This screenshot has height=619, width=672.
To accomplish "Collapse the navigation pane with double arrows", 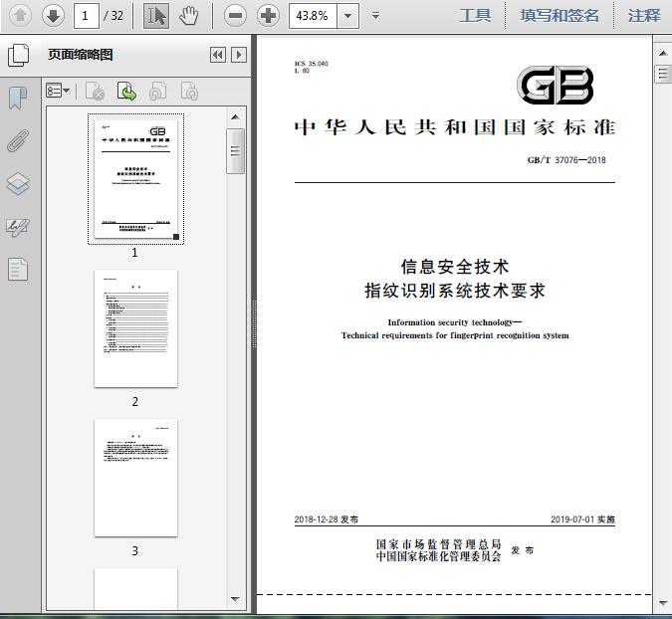I will tap(218, 55).
